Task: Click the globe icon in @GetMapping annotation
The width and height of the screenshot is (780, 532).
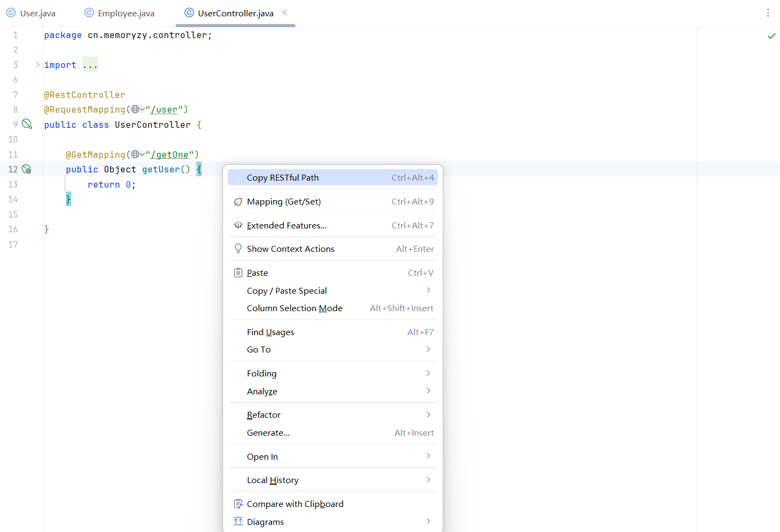Action: pos(135,154)
